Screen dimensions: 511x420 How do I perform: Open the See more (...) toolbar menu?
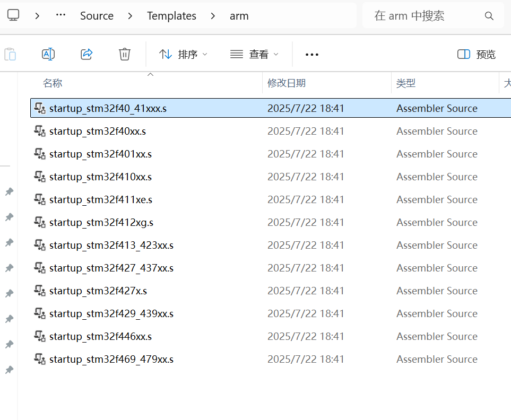coord(311,54)
